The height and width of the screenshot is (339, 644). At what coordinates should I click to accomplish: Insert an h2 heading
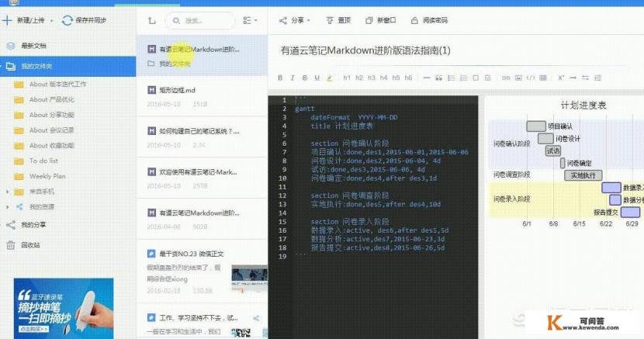click(x=359, y=78)
